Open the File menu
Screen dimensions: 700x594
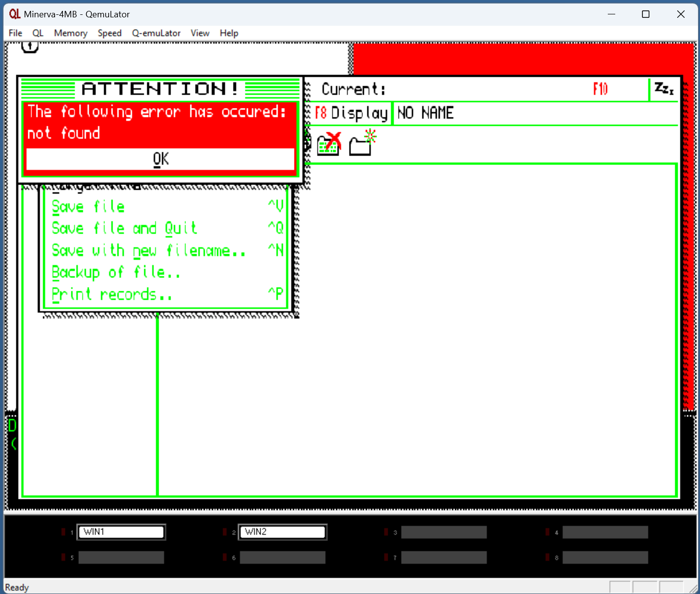point(15,33)
